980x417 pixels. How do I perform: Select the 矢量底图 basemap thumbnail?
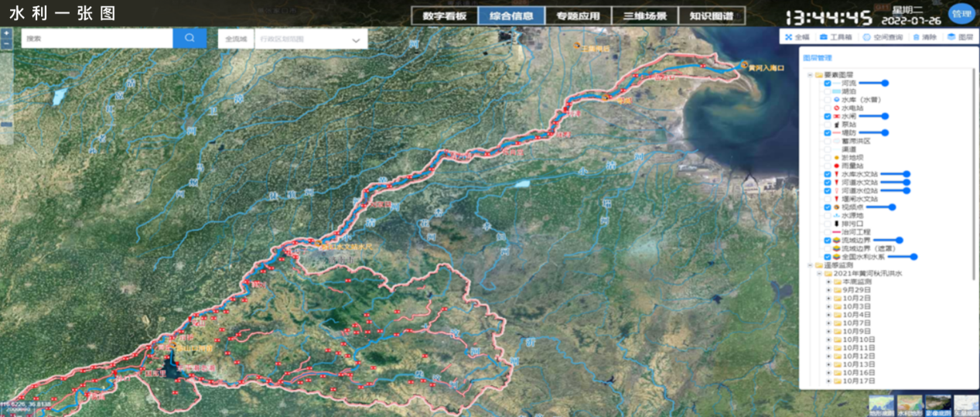pyautogui.click(x=966, y=405)
